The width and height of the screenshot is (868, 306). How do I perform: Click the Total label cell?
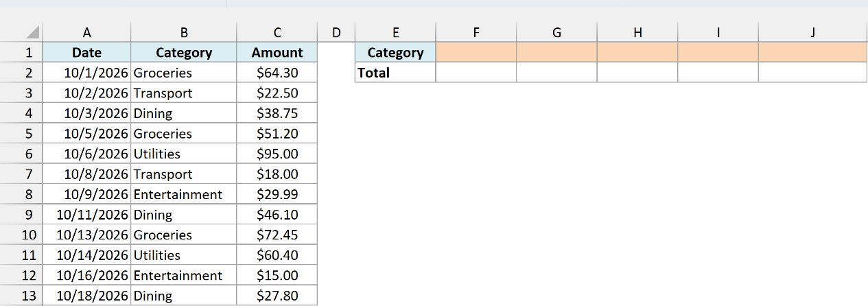click(395, 73)
